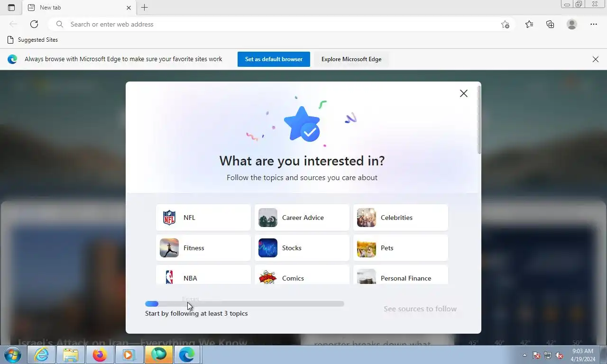The height and width of the screenshot is (364, 607).
Task: Click the Stocks chart thumbnail
Action: pos(268,248)
